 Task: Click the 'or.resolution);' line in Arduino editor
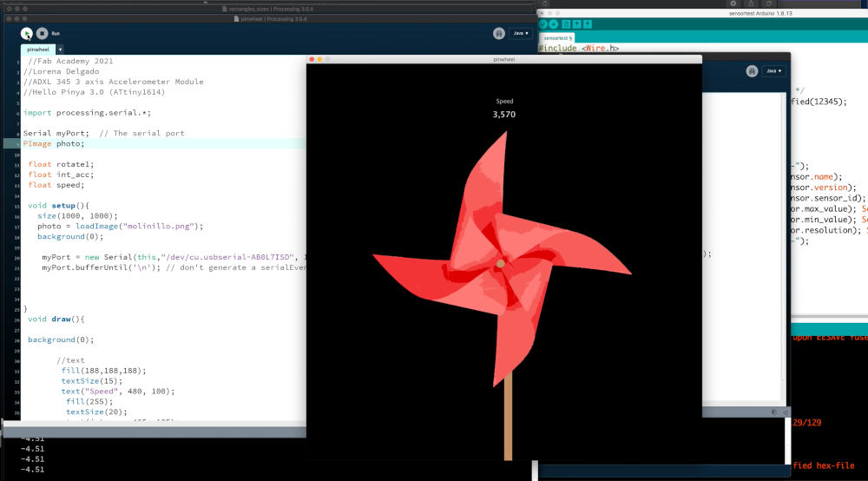point(826,230)
